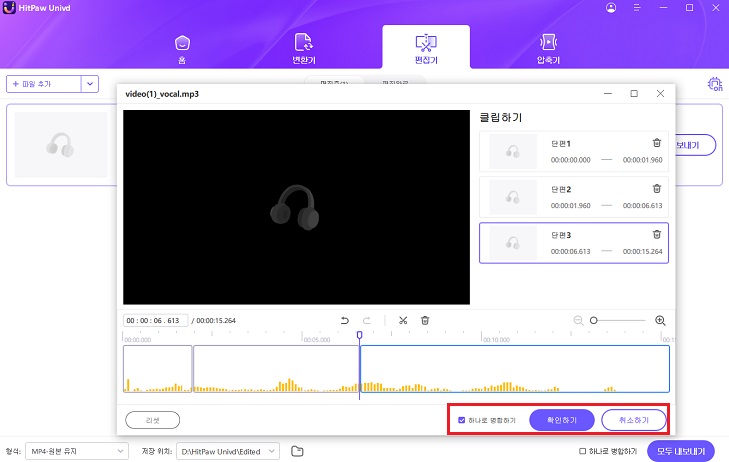Zoom in the timeline with magnifier plus
Viewport: 729px width, 462px height.
pos(660,320)
